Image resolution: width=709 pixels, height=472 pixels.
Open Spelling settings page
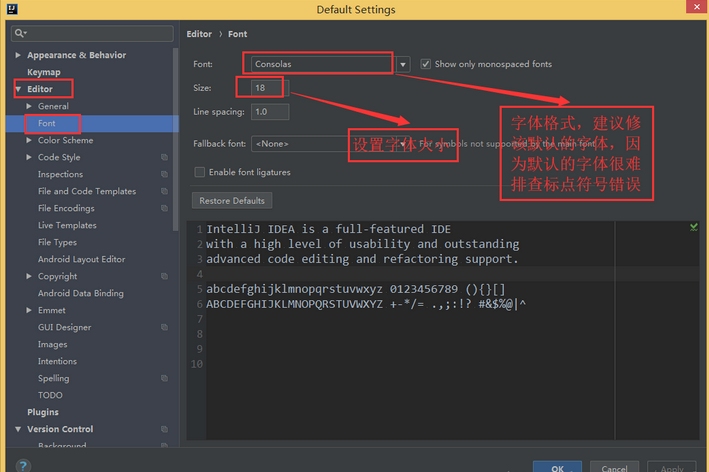pos(54,378)
